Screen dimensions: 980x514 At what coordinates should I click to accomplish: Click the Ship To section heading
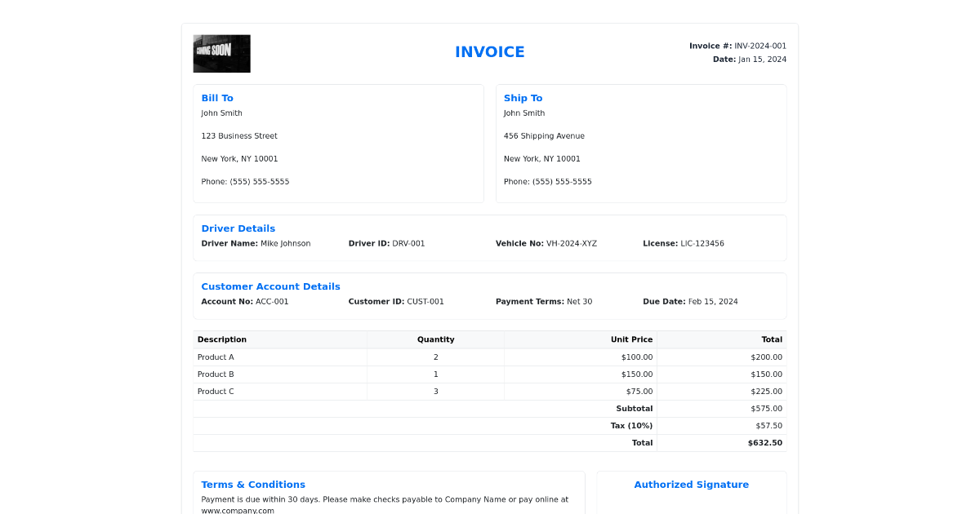[x=523, y=97]
